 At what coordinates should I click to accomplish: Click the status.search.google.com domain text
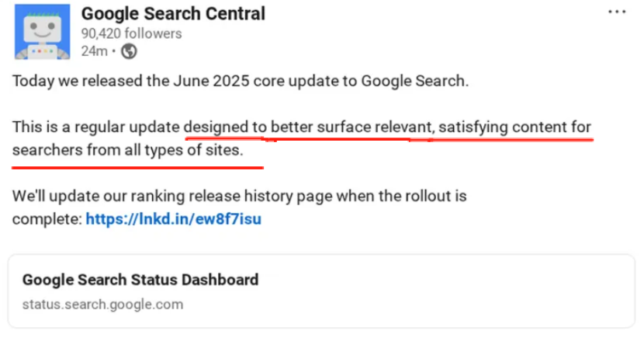click(x=102, y=304)
